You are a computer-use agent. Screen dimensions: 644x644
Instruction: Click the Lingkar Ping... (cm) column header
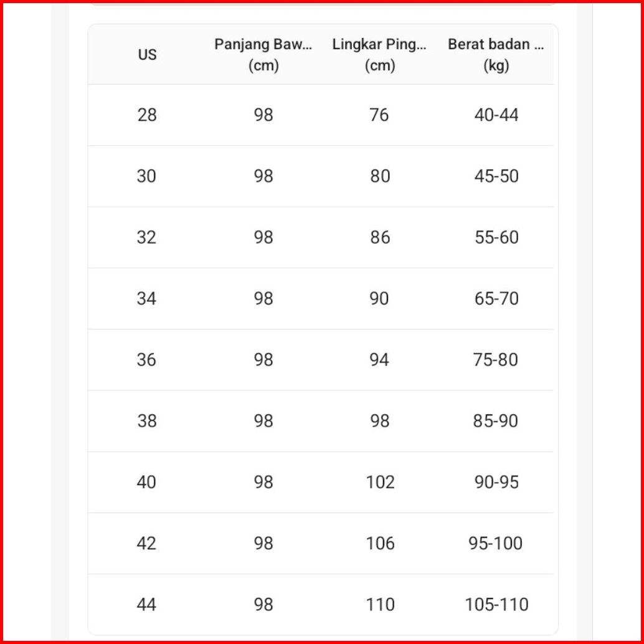(x=379, y=55)
